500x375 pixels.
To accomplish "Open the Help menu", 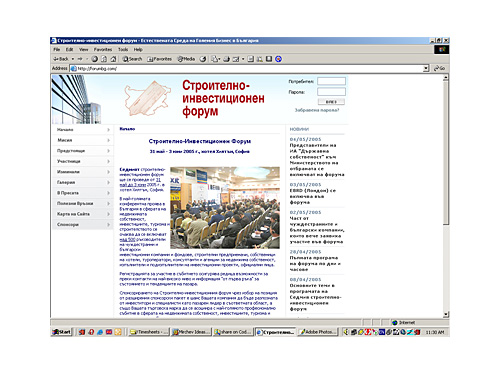I will (x=138, y=49).
